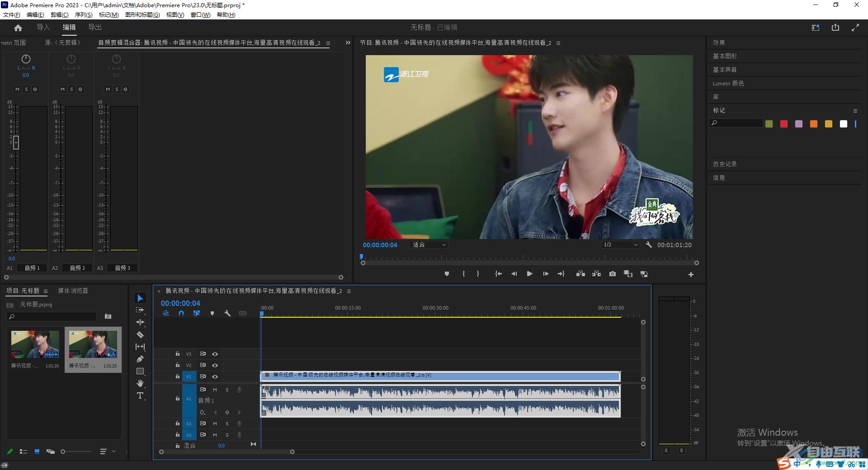Open the 序列(S) menu
868x470 pixels.
pyautogui.click(x=84, y=15)
